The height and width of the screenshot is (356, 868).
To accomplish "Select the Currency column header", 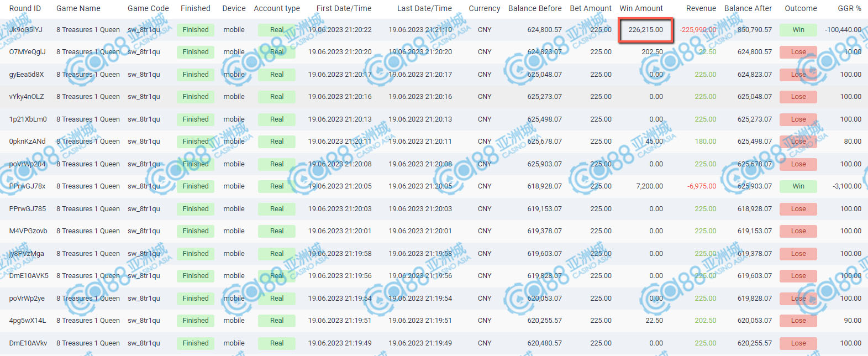I will (x=485, y=8).
